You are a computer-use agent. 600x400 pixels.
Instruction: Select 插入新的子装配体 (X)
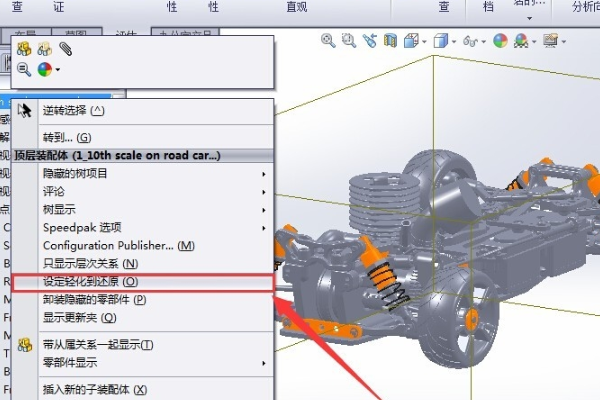(143, 390)
